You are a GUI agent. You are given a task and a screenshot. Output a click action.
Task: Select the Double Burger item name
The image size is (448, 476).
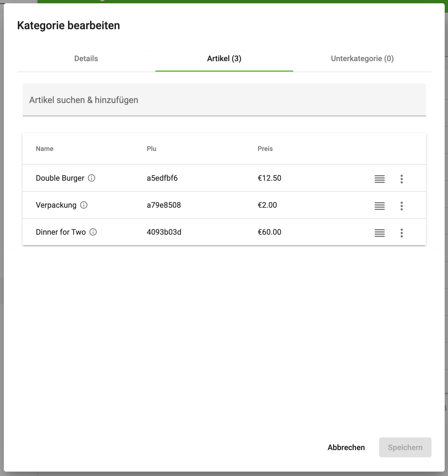coord(60,178)
